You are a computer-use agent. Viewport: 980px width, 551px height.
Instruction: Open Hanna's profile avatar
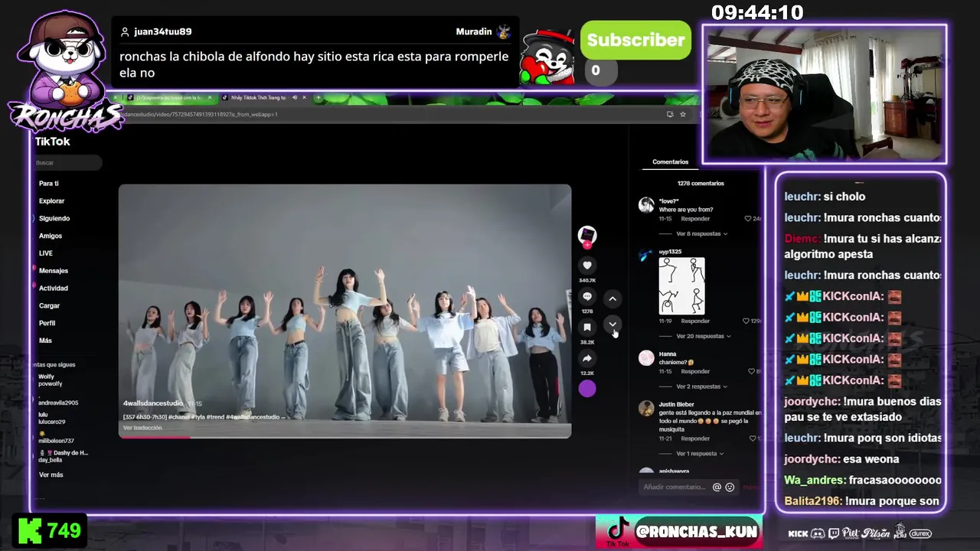click(x=646, y=358)
